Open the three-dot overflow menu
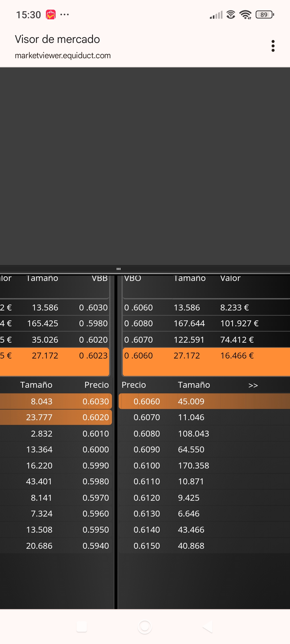 (x=273, y=46)
